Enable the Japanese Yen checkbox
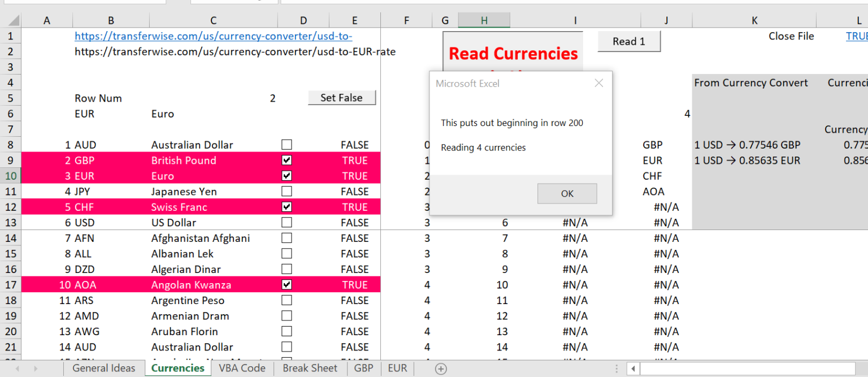 (287, 191)
